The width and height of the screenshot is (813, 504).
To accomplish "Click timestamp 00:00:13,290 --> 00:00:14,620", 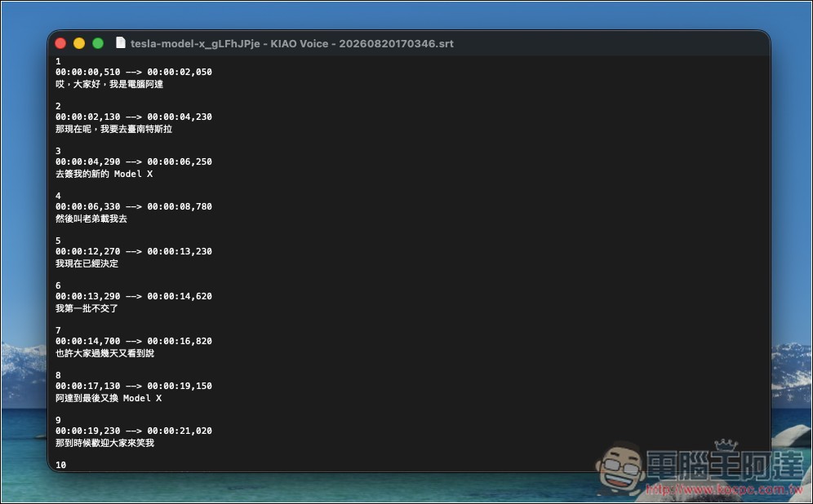I will click(x=134, y=296).
